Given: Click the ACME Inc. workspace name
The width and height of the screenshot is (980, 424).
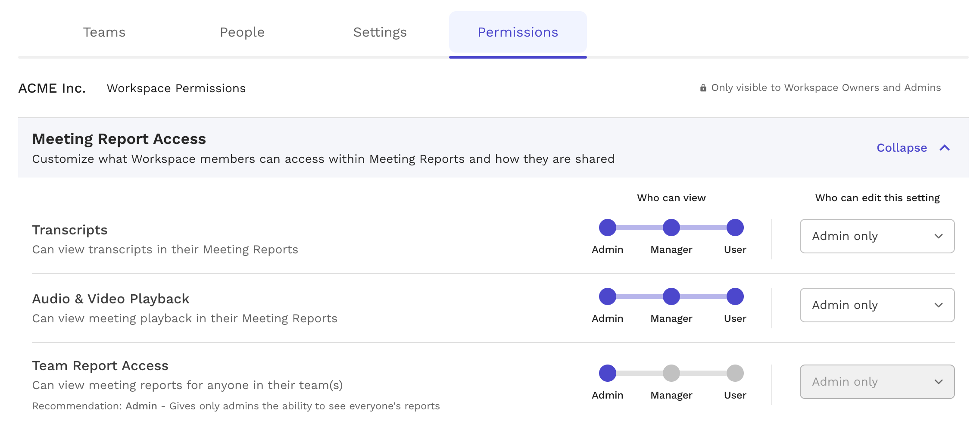Looking at the screenshot, I should pyautogui.click(x=52, y=88).
